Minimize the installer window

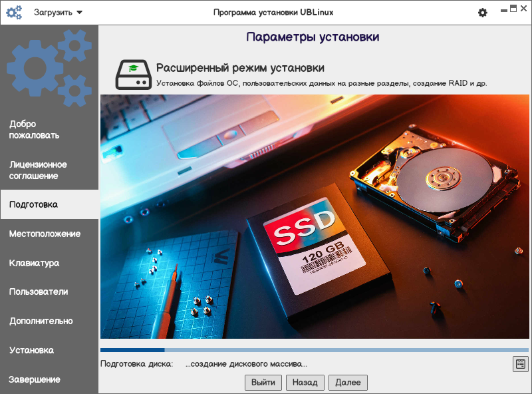(504, 9)
